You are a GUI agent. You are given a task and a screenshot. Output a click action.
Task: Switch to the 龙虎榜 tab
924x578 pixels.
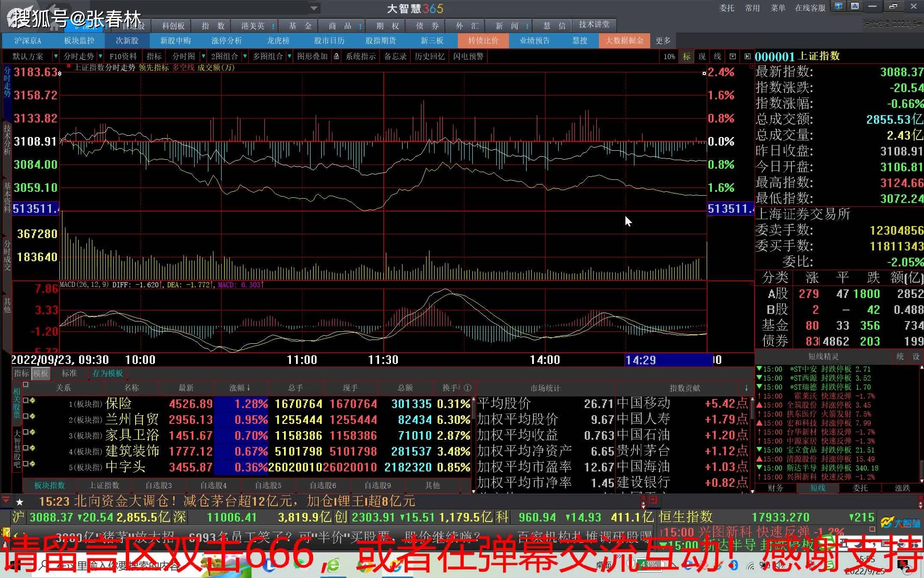tap(278, 41)
